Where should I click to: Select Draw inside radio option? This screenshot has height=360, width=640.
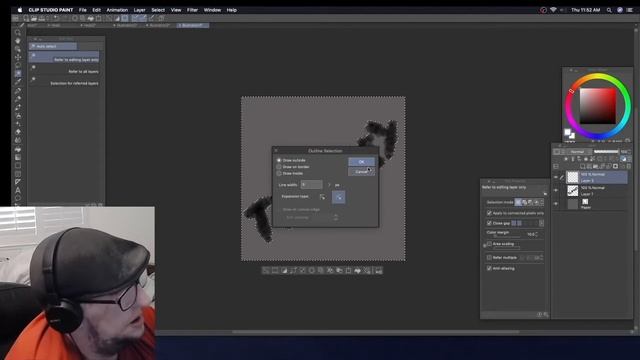click(279, 173)
